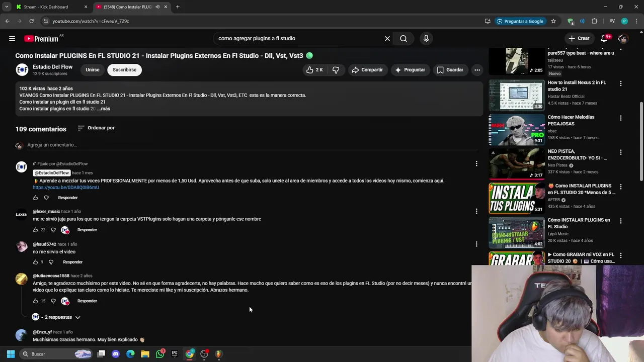Open INSTALA TUS PLUGINS video thumbnail

click(517, 198)
